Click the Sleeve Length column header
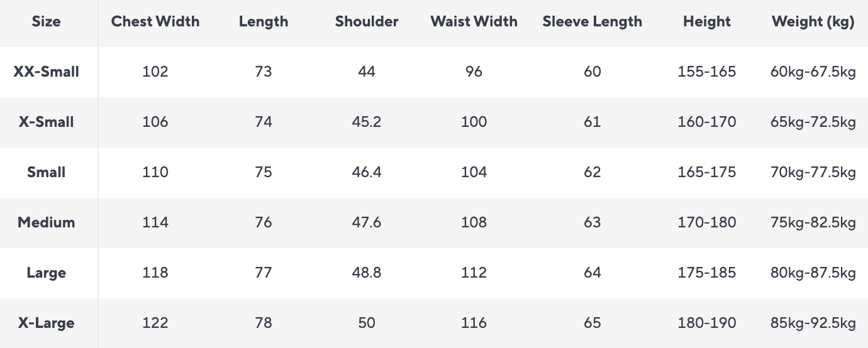The width and height of the screenshot is (868, 348). [x=592, y=21]
